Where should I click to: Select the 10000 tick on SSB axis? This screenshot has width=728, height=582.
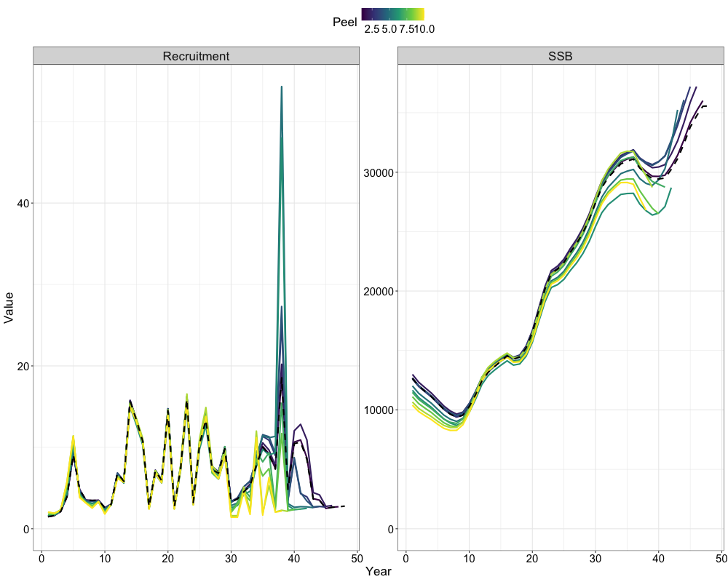coord(379,410)
